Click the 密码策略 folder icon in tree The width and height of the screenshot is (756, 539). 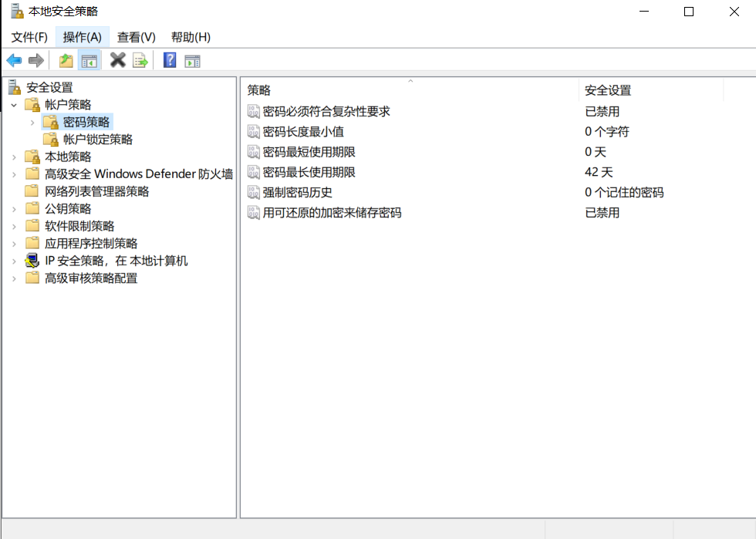51,122
